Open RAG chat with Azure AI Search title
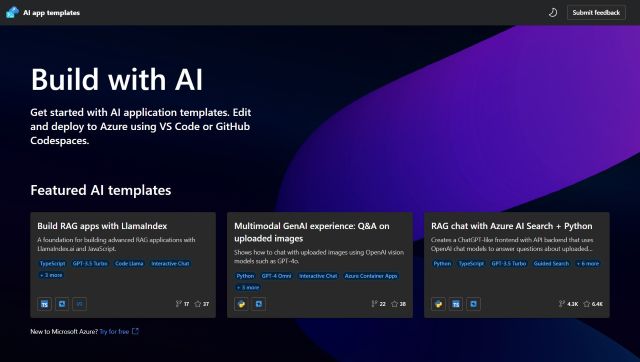 (511, 226)
